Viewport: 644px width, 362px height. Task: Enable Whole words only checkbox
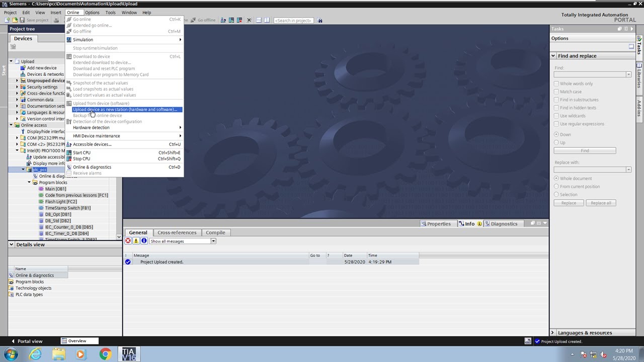(x=556, y=83)
